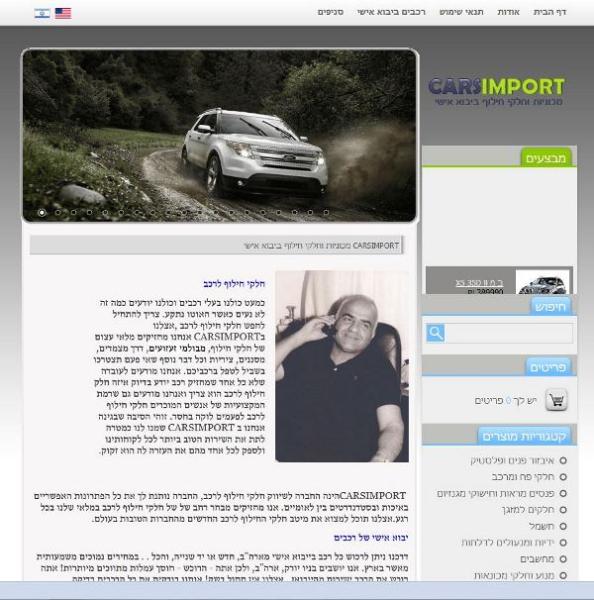Click bullet icon beside חלקי פח ומרכב

[x=563, y=477]
